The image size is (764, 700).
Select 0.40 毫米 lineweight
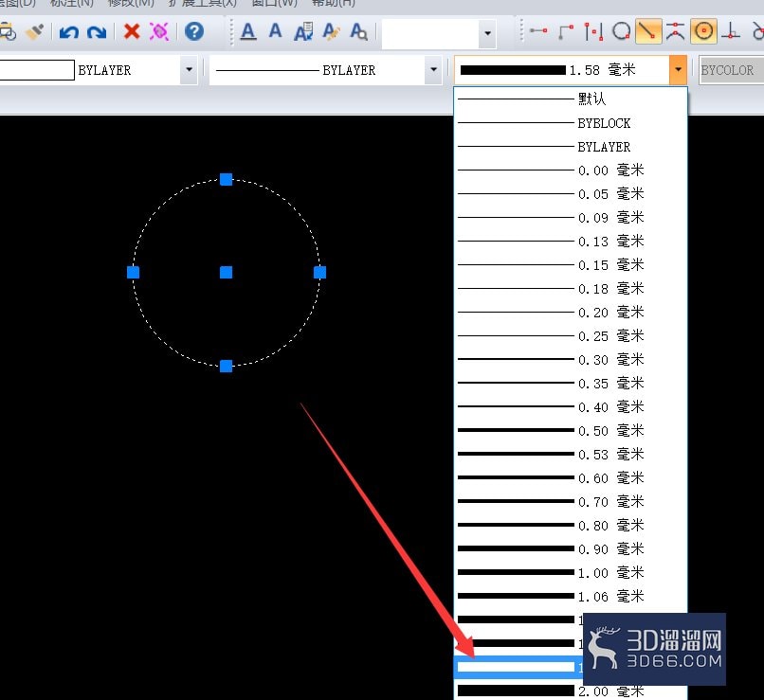[570, 406]
